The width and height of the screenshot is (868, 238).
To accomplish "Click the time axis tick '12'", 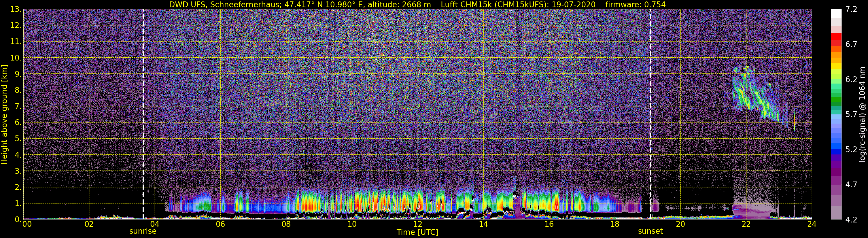I will click(417, 224).
